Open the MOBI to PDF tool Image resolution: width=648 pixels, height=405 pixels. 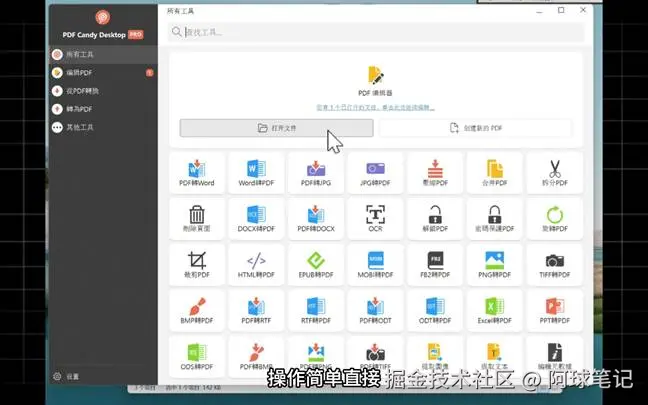(x=375, y=264)
